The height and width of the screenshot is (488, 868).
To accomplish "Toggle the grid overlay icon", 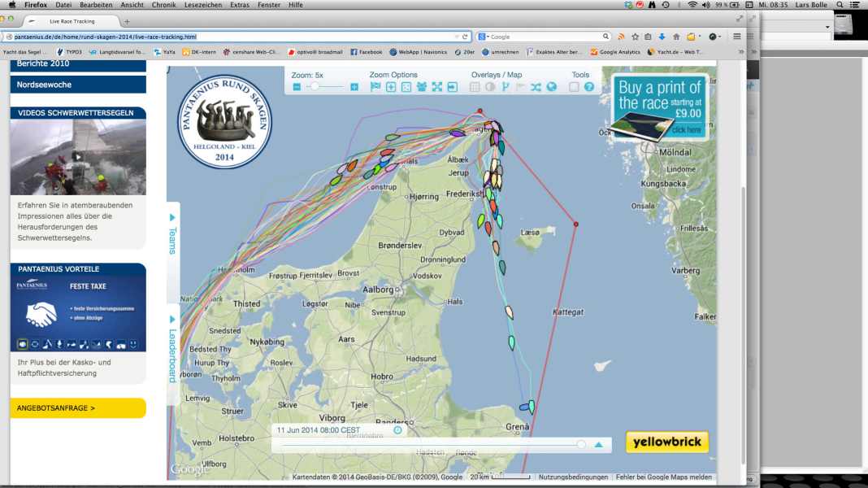I will (475, 87).
